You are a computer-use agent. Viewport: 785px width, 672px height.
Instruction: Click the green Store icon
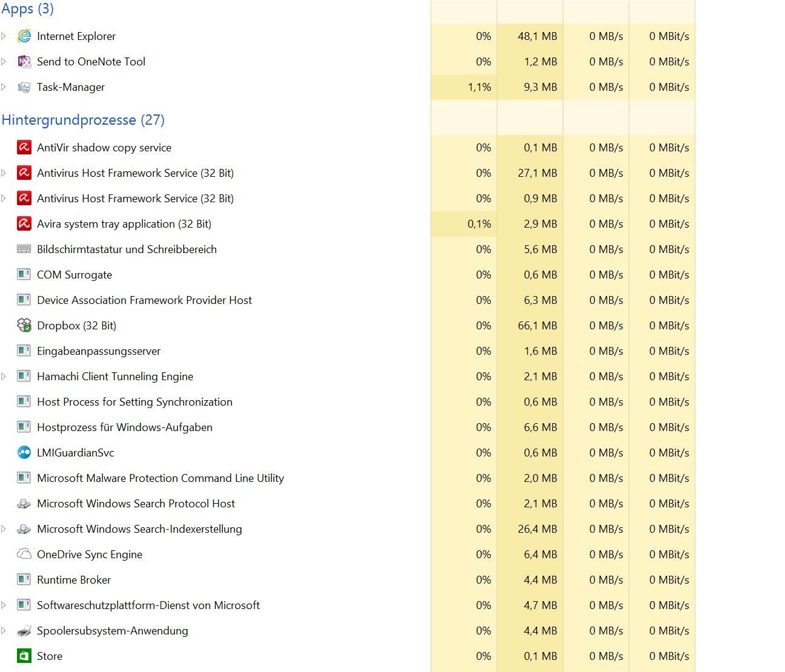[x=24, y=656]
